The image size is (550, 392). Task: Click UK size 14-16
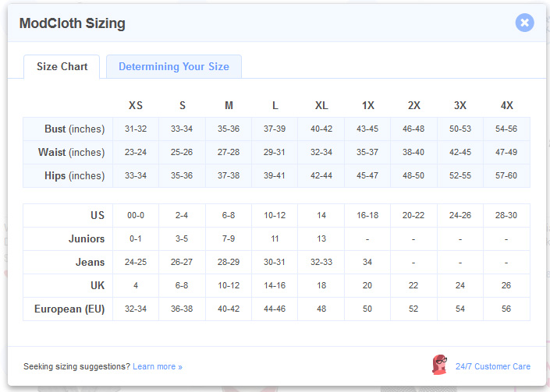click(275, 285)
